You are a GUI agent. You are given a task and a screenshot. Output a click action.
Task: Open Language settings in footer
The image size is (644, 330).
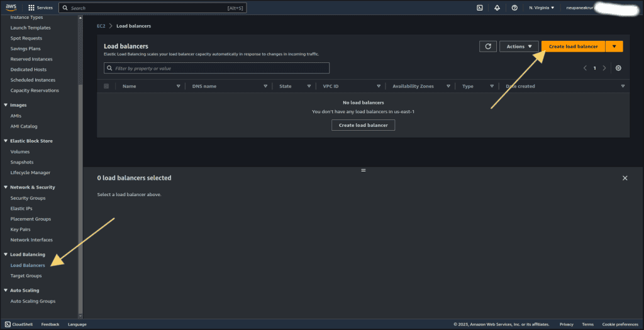[77, 324]
